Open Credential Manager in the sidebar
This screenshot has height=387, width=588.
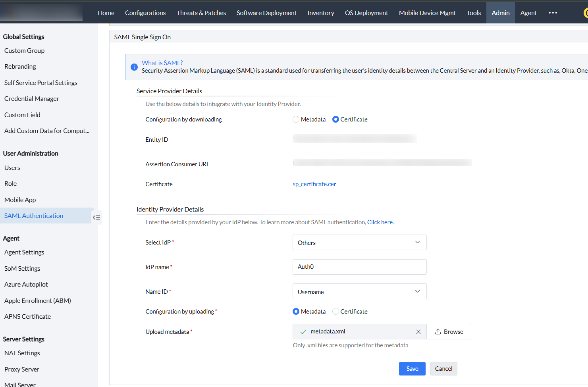[32, 99]
